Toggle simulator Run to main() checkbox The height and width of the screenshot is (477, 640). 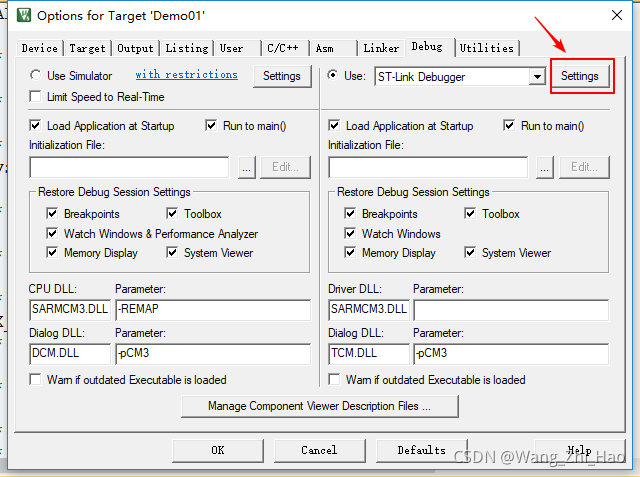coord(211,125)
